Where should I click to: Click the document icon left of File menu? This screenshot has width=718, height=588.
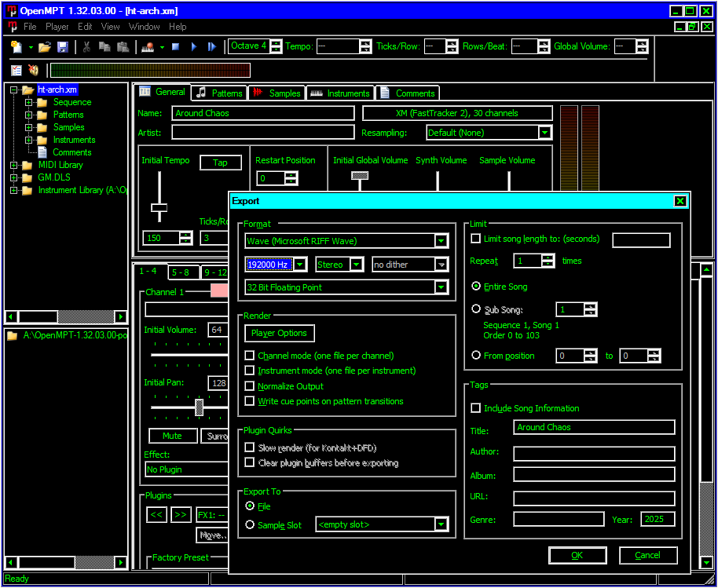(13, 27)
